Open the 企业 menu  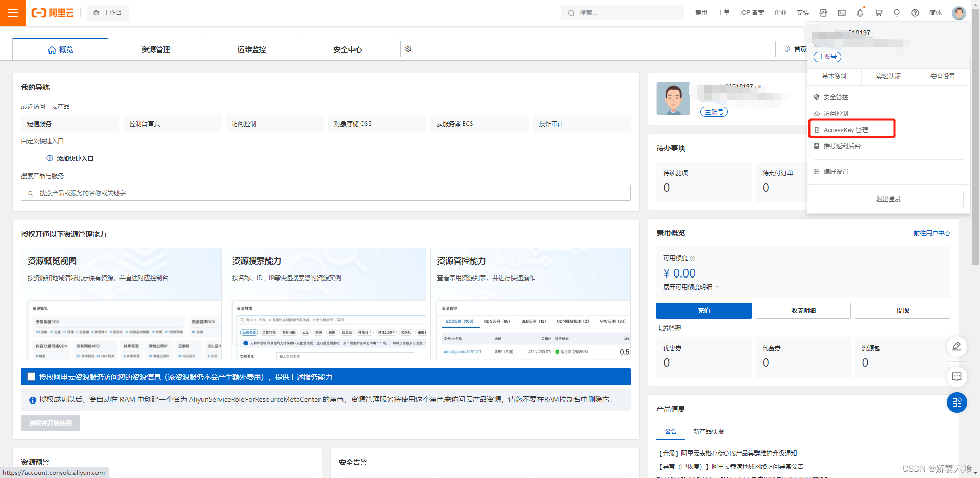(x=780, y=13)
